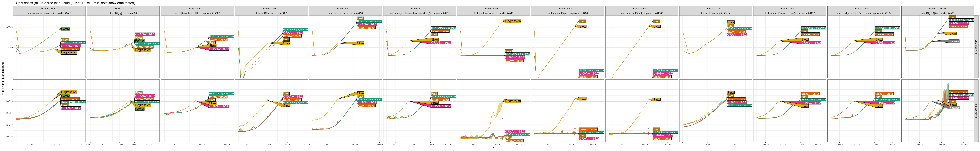Click 'Test: DT[,.SD] improved in #4501' header
Viewport: 980px width, 151px height.
937,13
